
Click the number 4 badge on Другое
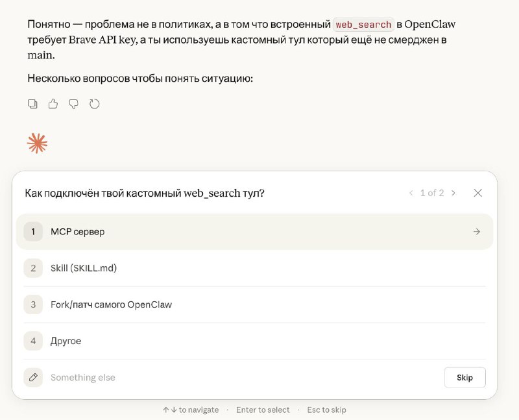33,341
